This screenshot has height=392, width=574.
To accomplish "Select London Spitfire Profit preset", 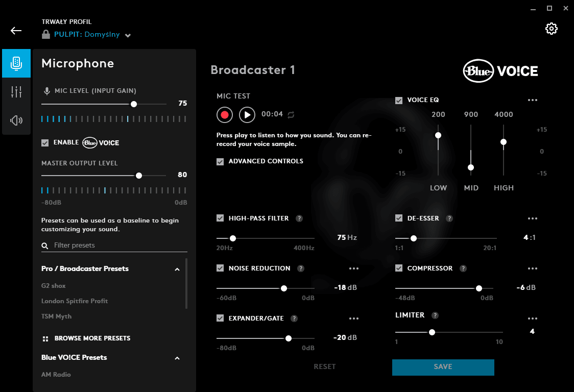I will pyautogui.click(x=75, y=301).
